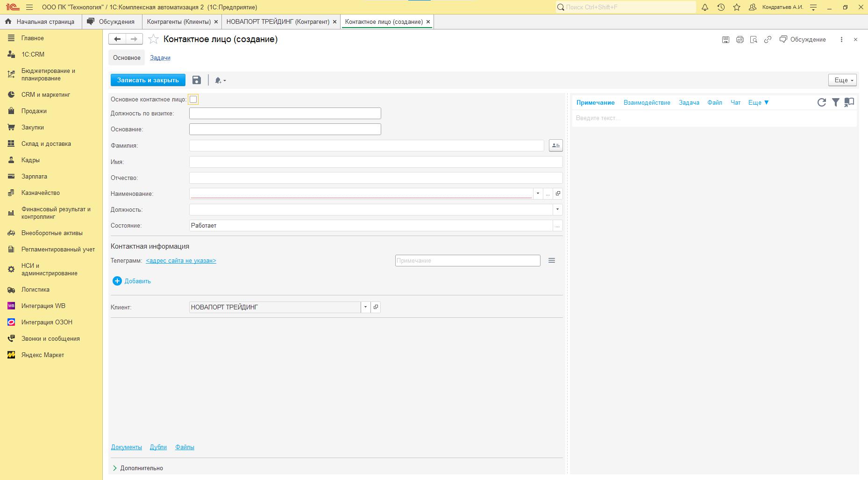Click the floppy disk save icon

pos(197,80)
